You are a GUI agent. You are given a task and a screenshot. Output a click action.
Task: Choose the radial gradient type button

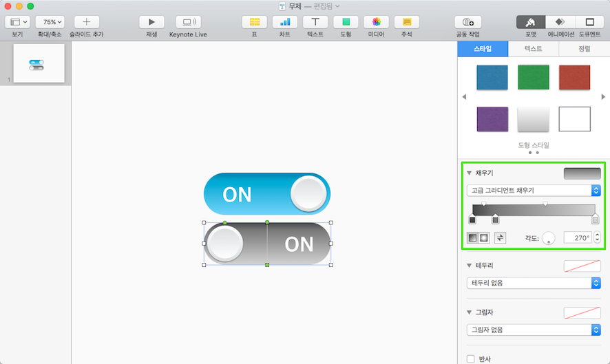pos(484,237)
